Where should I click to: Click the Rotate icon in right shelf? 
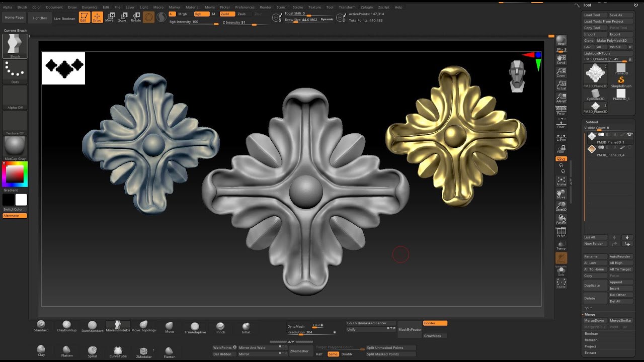pos(561,220)
